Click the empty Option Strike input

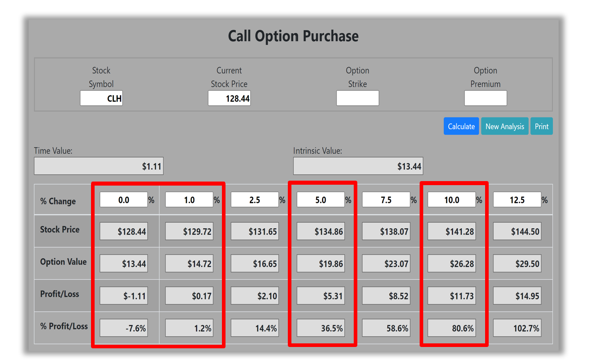pos(357,98)
